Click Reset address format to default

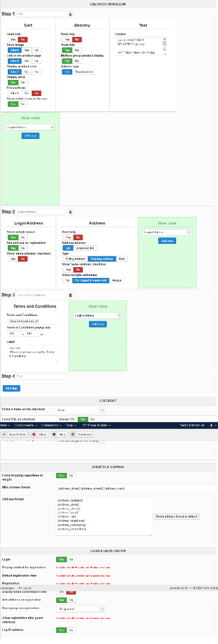coord(176,516)
